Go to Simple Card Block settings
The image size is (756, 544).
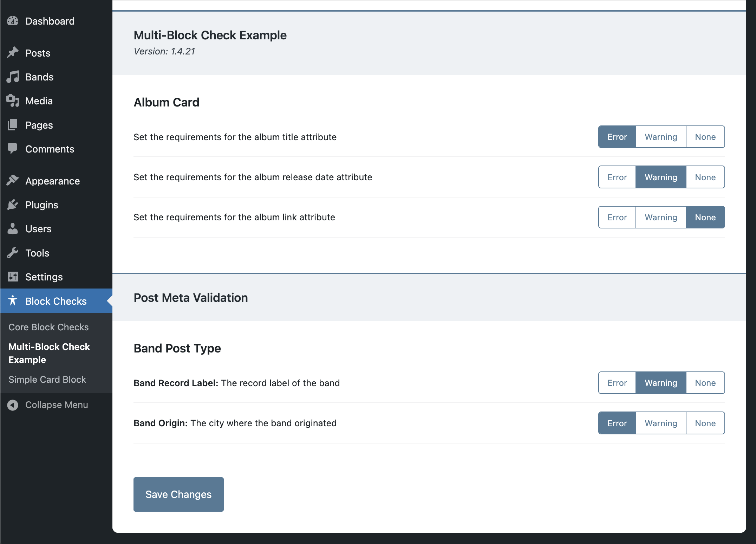pyautogui.click(x=47, y=379)
